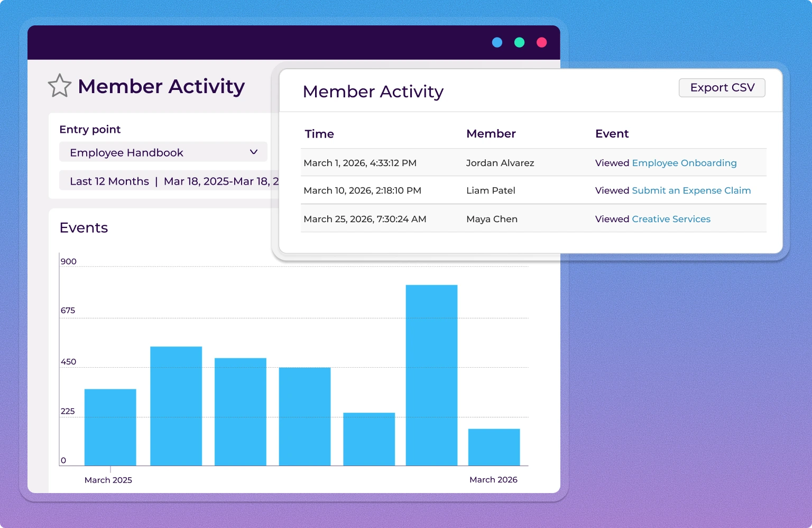Screen dimensions: 812x528
Task: Click the Export CSV button
Action: [722, 87]
